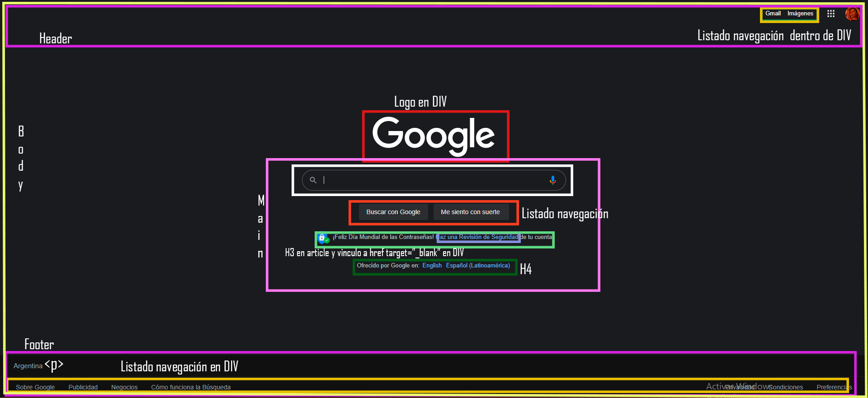Click the password security shield icon

coord(323,238)
